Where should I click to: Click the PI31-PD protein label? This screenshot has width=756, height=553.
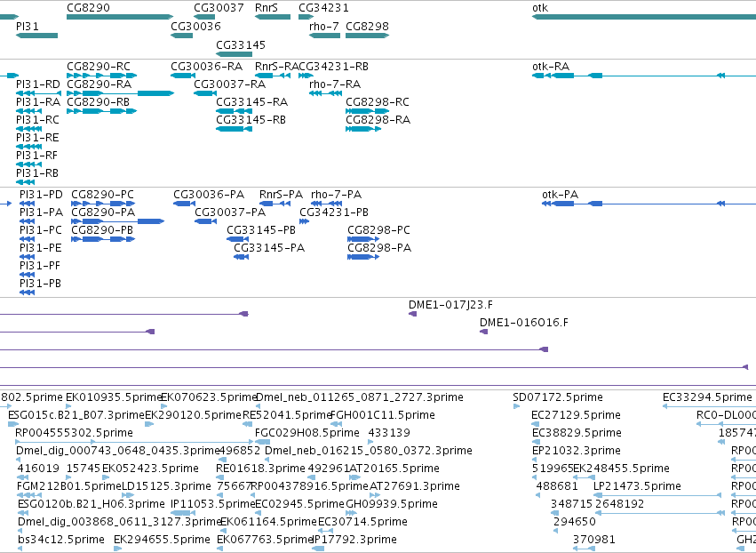pos(41,195)
